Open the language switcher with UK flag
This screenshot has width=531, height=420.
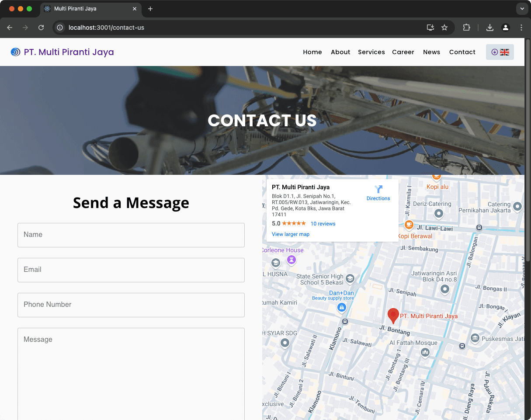[500, 52]
